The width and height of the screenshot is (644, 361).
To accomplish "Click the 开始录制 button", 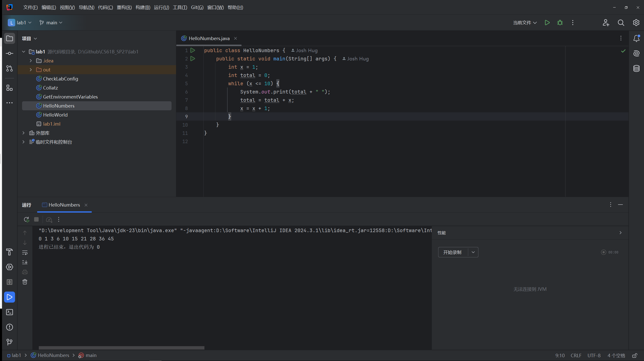I will [x=452, y=252].
